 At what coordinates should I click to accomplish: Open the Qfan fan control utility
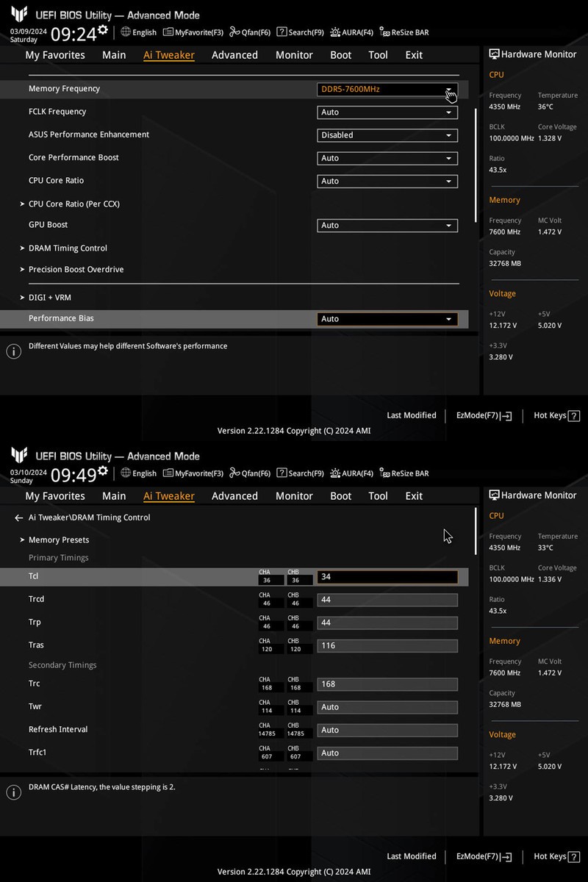tap(250, 32)
